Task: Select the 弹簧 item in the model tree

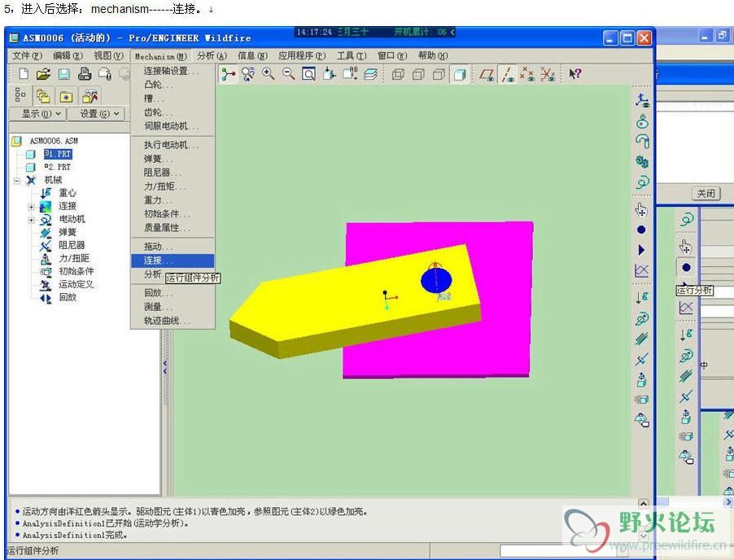Action: (67, 232)
